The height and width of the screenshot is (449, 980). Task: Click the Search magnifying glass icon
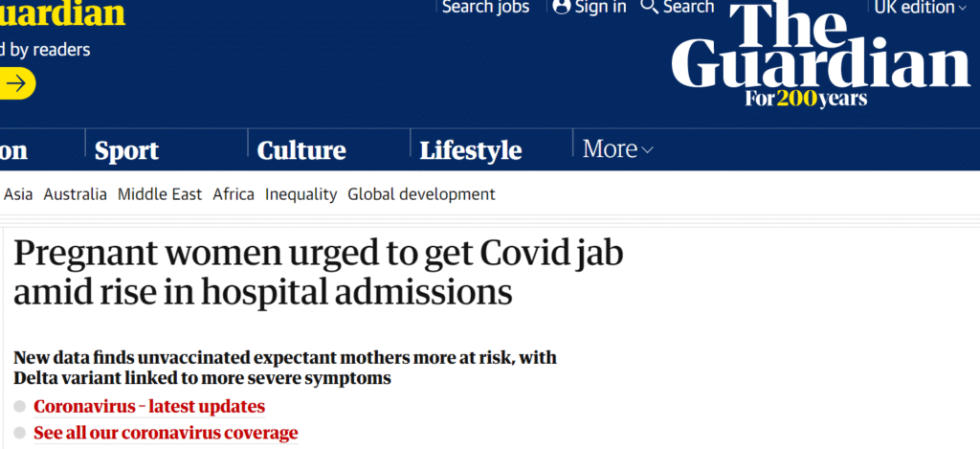(650, 8)
